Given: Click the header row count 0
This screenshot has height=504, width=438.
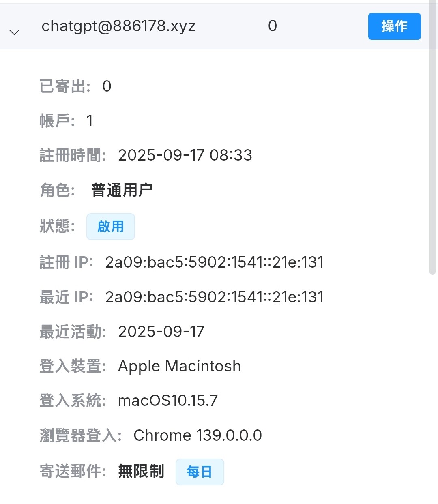Looking at the screenshot, I should (x=273, y=26).
